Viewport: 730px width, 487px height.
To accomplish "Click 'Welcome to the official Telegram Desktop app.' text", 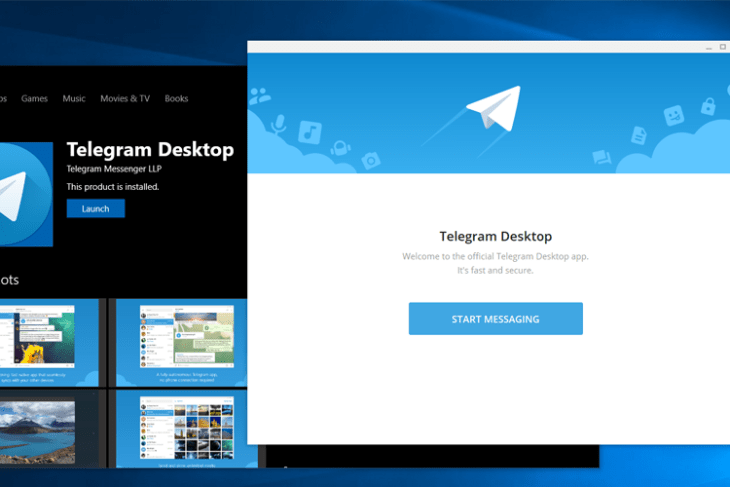I will click(495, 256).
